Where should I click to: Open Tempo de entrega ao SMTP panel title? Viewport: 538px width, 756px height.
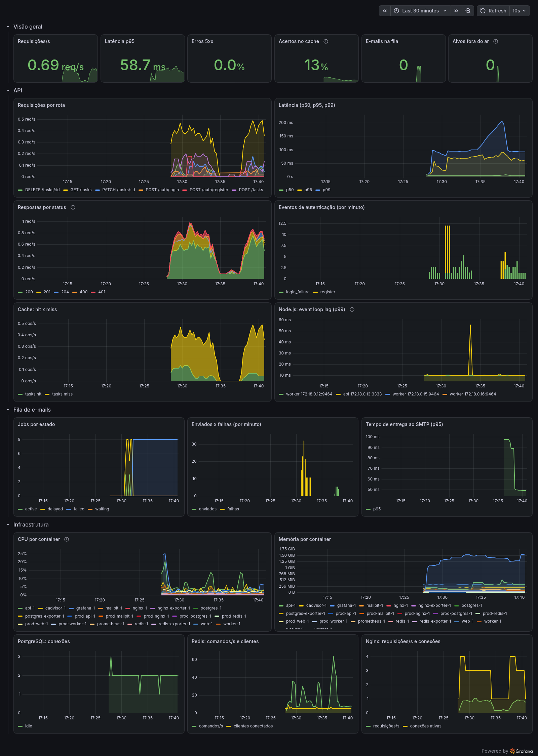pyautogui.click(x=405, y=424)
